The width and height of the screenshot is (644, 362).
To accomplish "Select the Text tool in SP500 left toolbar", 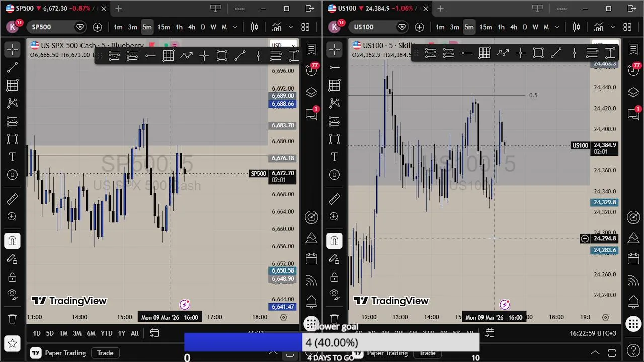I will (x=12, y=157).
